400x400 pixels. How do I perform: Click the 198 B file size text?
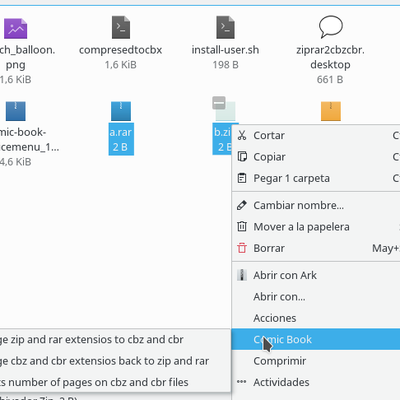point(226,65)
